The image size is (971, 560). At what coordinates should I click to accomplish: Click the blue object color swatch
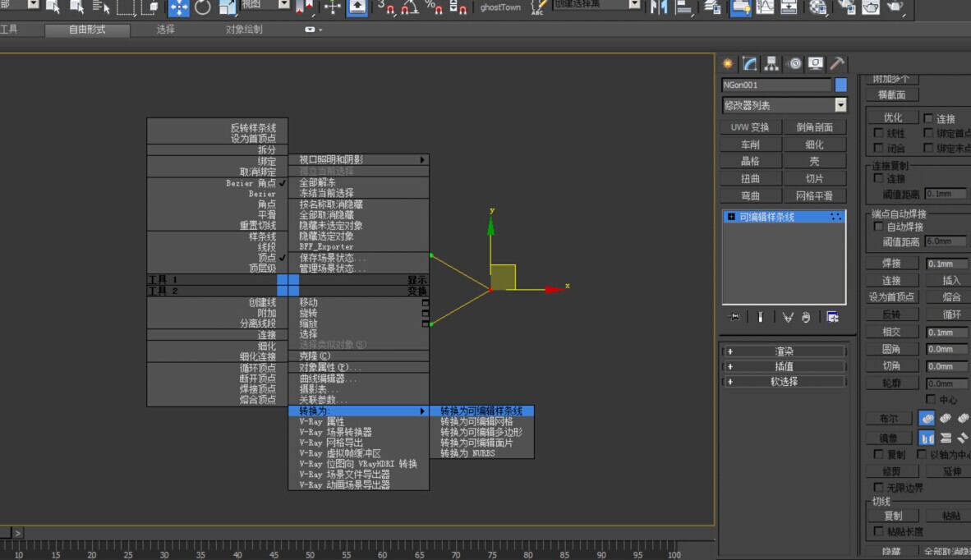pos(840,85)
